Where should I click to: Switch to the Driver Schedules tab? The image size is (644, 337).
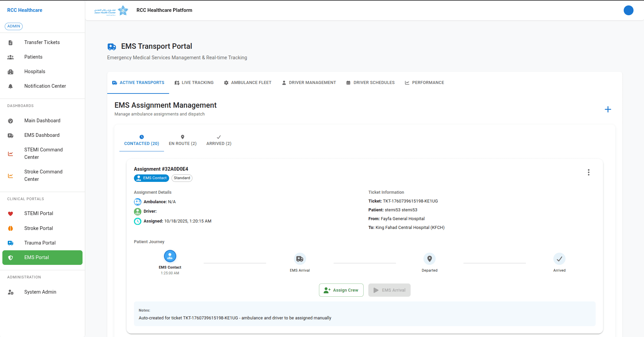coord(370,82)
